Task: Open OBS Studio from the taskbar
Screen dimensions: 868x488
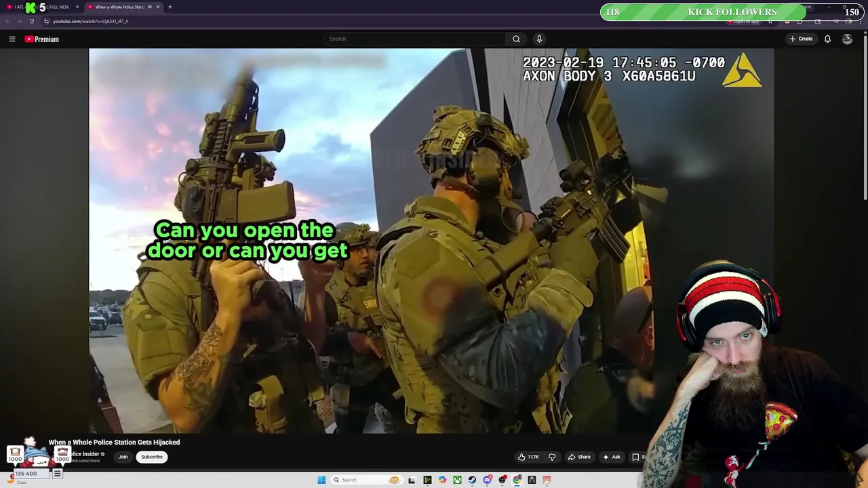Action: point(502,480)
